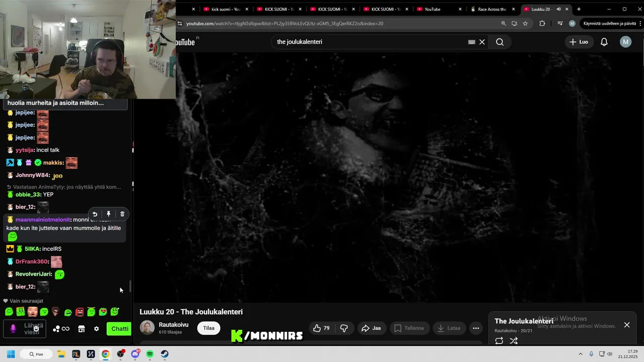Subscribe via the 'Tilaa' button
Screen dimensions: 644x362
pos(209,328)
